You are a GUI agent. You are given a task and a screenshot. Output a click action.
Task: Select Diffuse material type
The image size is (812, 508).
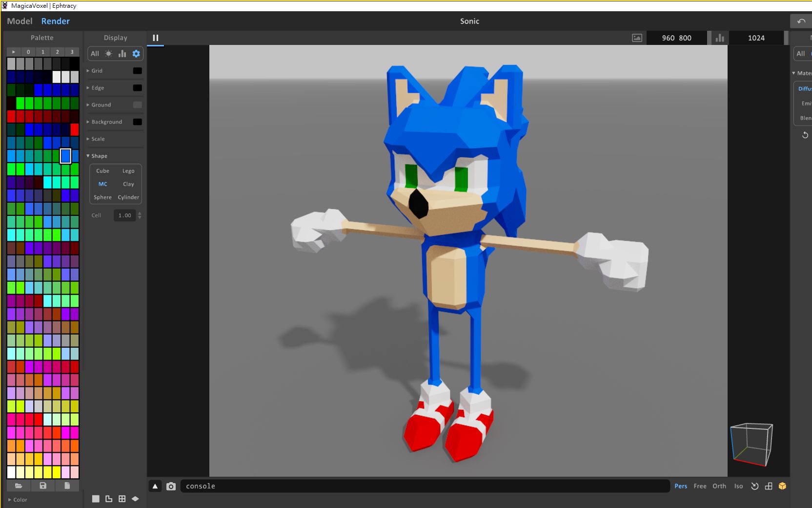(805, 89)
